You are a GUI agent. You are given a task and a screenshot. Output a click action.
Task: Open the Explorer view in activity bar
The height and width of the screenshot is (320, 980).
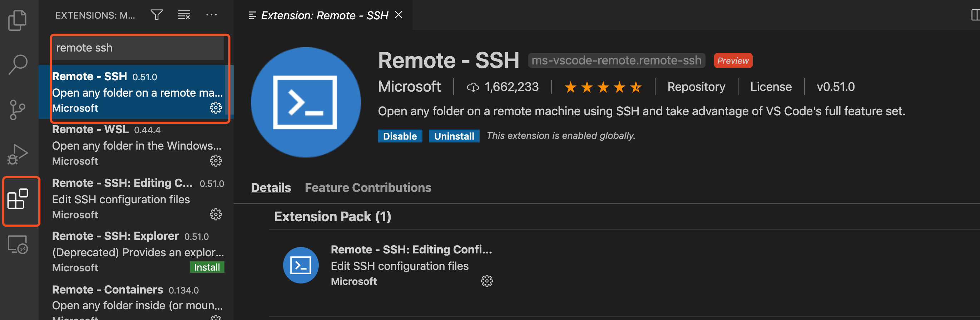(18, 20)
